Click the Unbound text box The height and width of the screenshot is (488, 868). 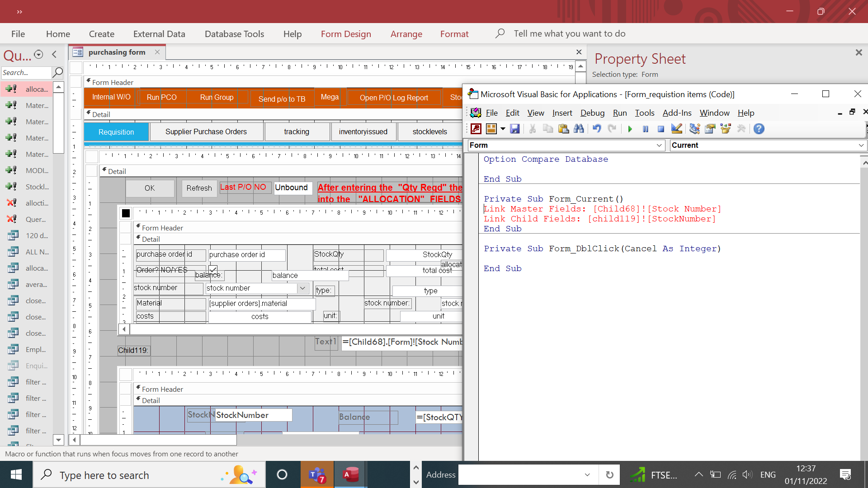tap(292, 188)
